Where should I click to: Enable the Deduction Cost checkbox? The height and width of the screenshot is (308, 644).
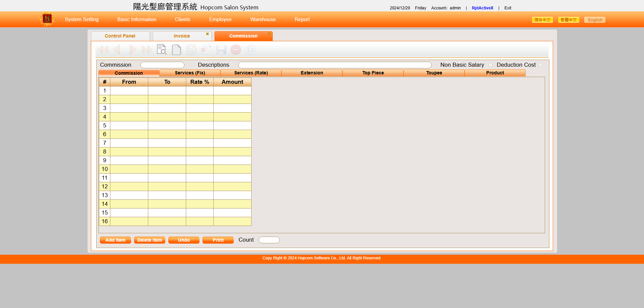pyautogui.click(x=540, y=65)
